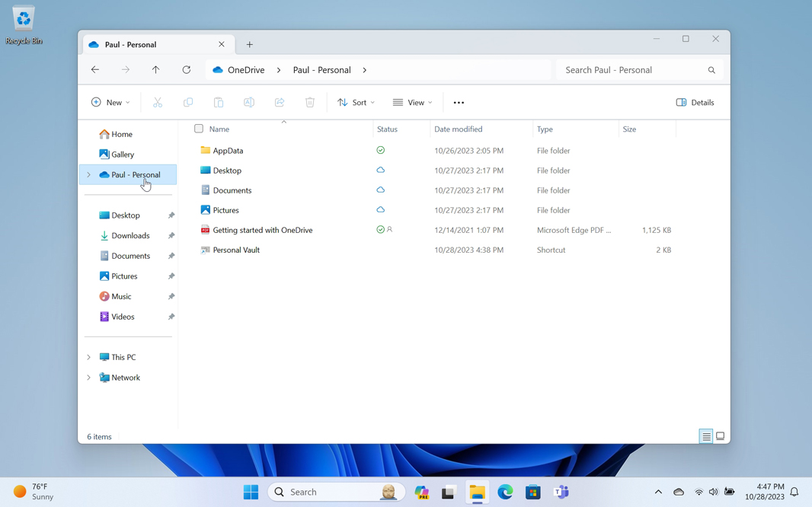The image size is (812, 507).
Task: Click the Search Paul - Personal field
Action: 632,70
